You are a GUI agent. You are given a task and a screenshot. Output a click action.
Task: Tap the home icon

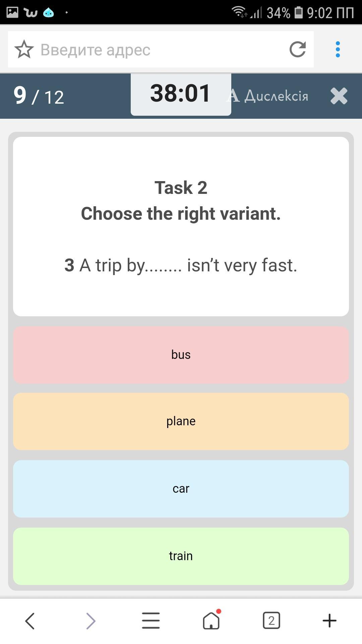coord(211,621)
